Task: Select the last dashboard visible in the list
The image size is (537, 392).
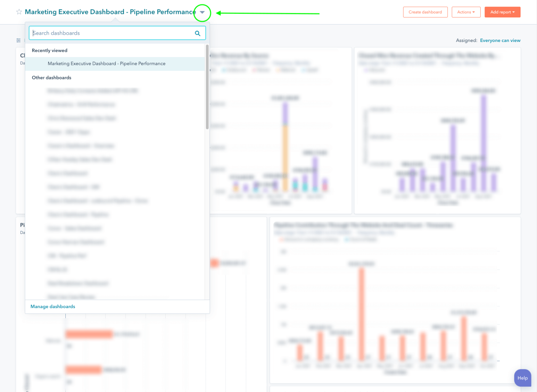Action: pyautogui.click(x=71, y=297)
